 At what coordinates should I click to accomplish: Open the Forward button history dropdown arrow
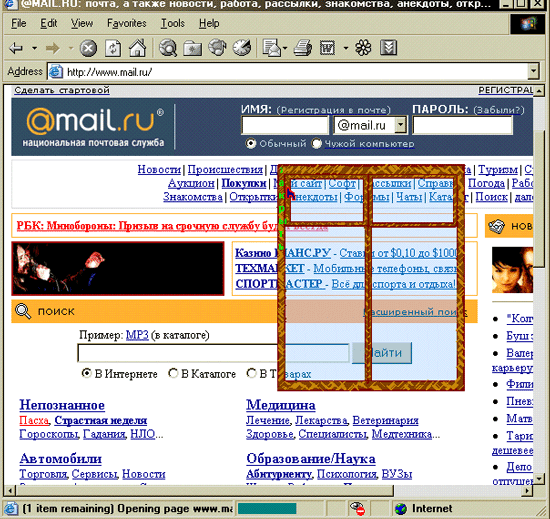click(x=71, y=48)
